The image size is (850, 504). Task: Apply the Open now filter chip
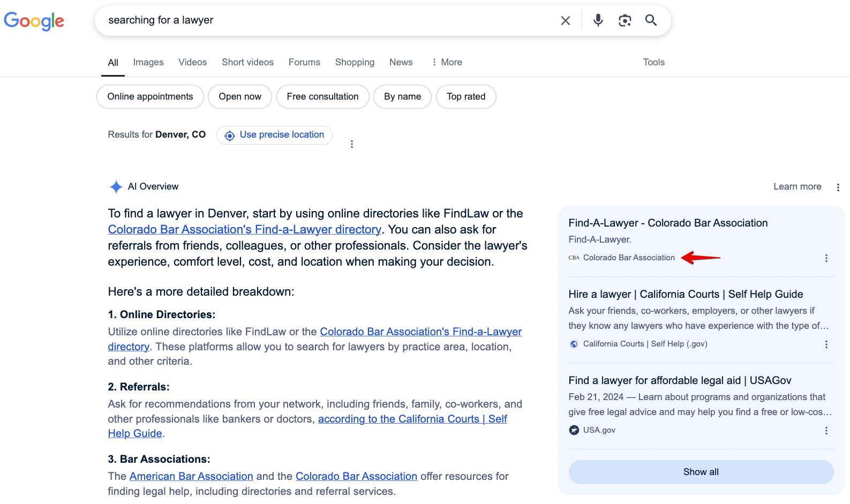pyautogui.click(x=240, y=96)
